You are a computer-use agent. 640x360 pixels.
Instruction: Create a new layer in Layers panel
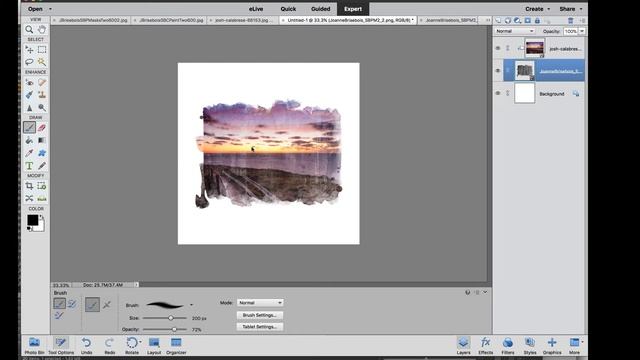click(x=498, y=20)
